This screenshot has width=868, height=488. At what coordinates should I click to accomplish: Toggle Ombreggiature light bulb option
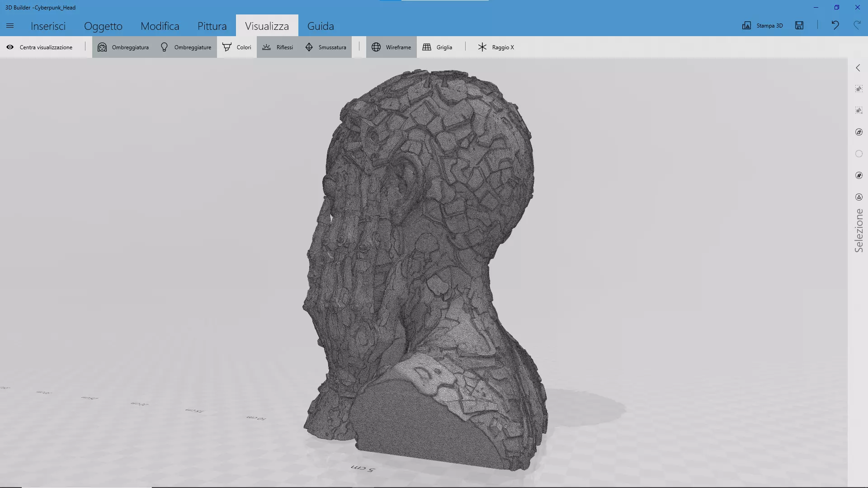[x=186, y=47]
